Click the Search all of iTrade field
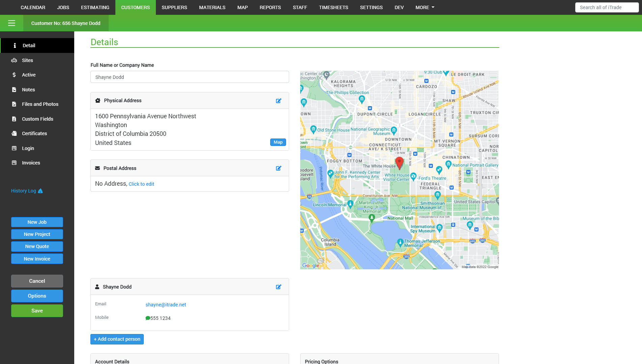Viewport: 642px width, 364px height. [607, 7]
